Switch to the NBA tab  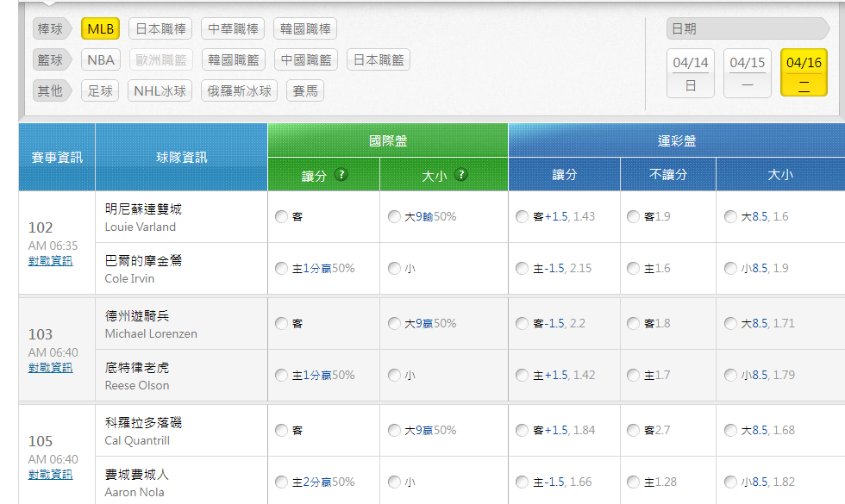tap(101, 59)
